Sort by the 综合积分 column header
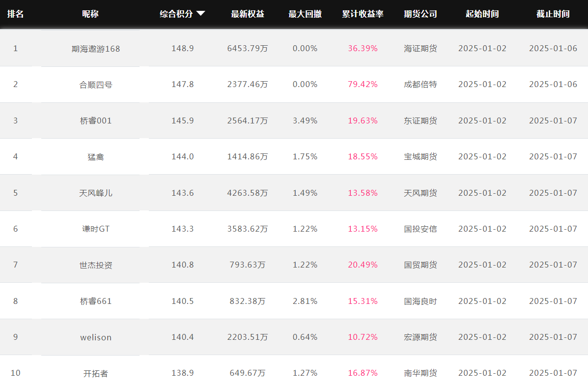Viewport: 588px width, 390px height. point(176,14)
